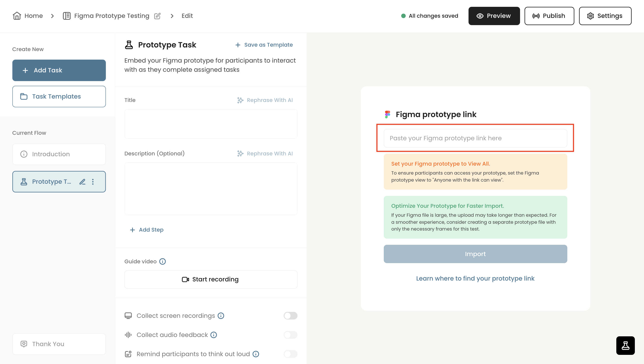The height and width of the screenshot is (364, 644).
Task: Click the flask icon beside Prototype Task heading
Action: click(x=129, y=45)
